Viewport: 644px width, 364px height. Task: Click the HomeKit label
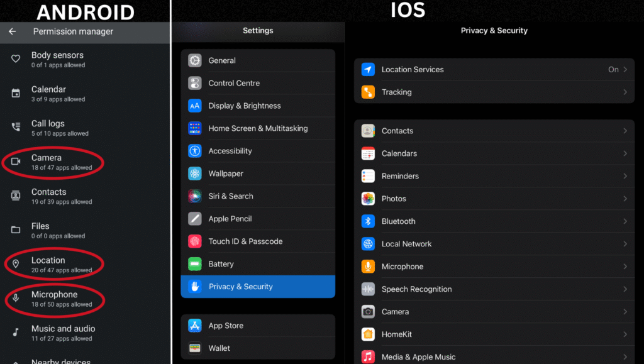click(397, 334)
